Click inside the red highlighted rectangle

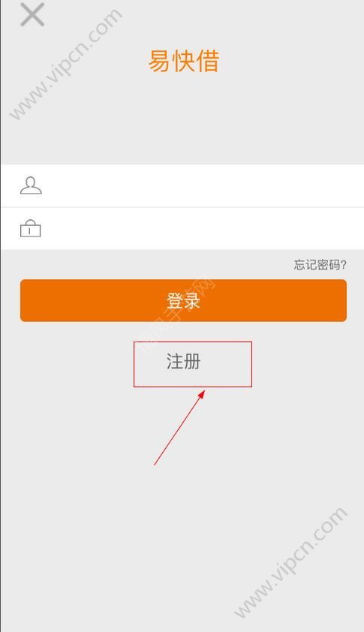[193, 364]
